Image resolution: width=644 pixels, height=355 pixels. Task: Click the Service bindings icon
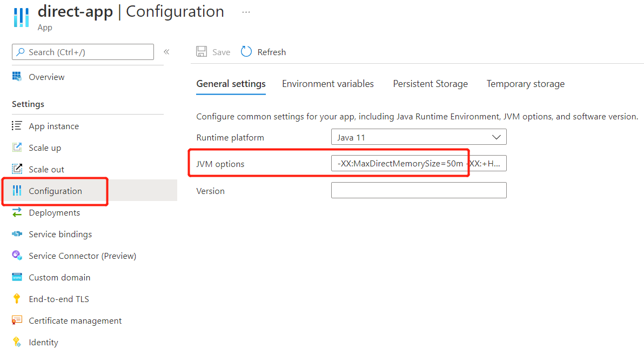[x=17, y=234]
